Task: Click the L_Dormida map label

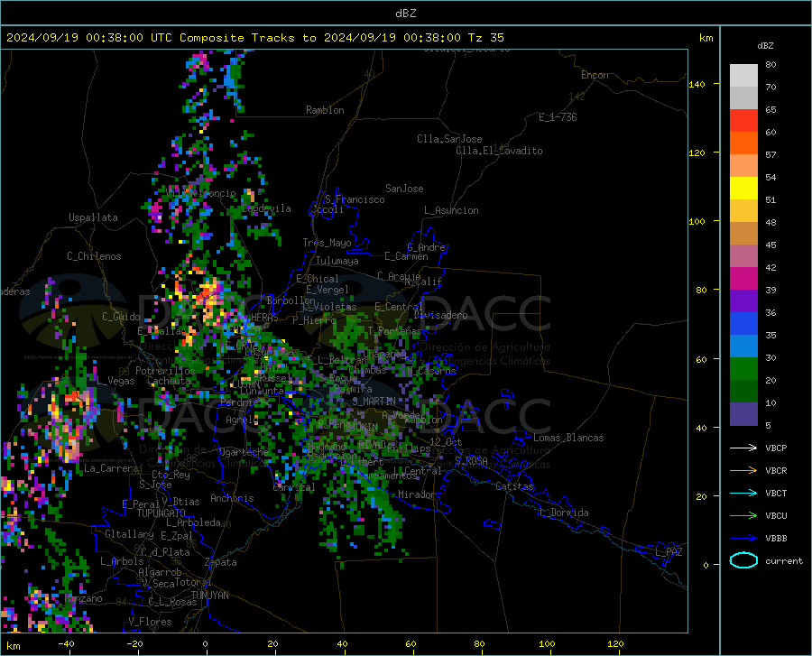Action: click(563, 513)
